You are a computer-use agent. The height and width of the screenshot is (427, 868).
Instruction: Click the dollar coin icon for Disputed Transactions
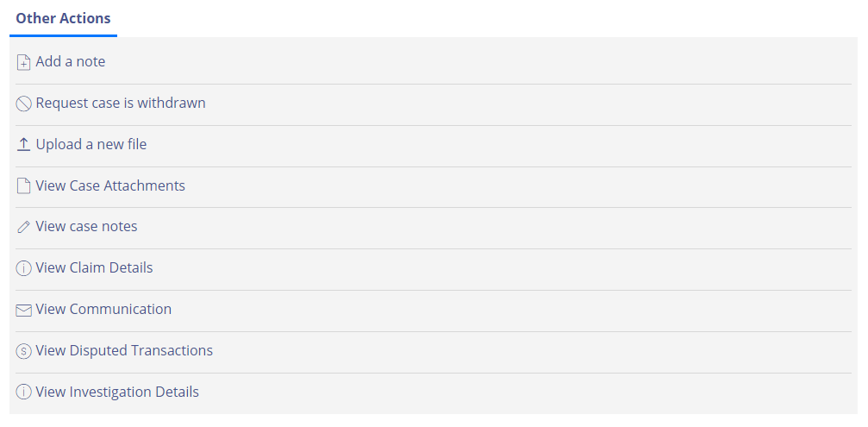(x=23, y=351)
